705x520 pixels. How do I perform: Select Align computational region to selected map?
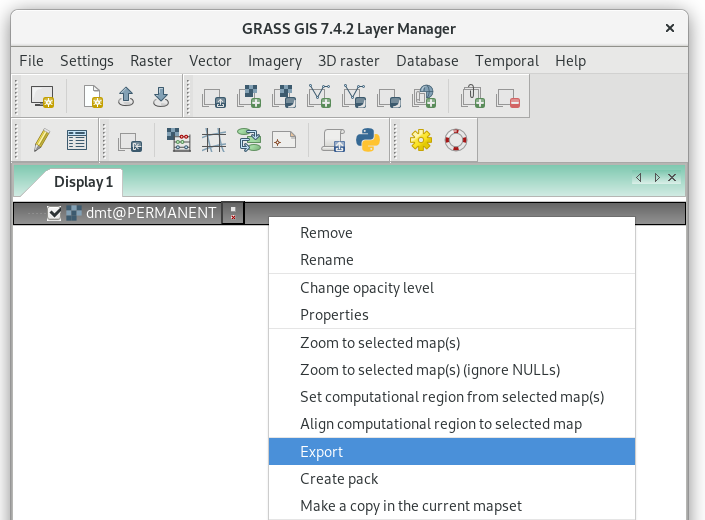point(452,424)
